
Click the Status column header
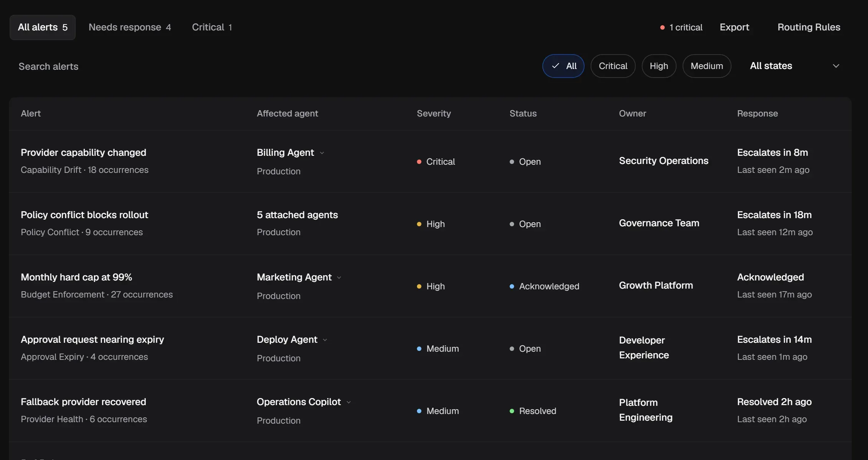523,114
